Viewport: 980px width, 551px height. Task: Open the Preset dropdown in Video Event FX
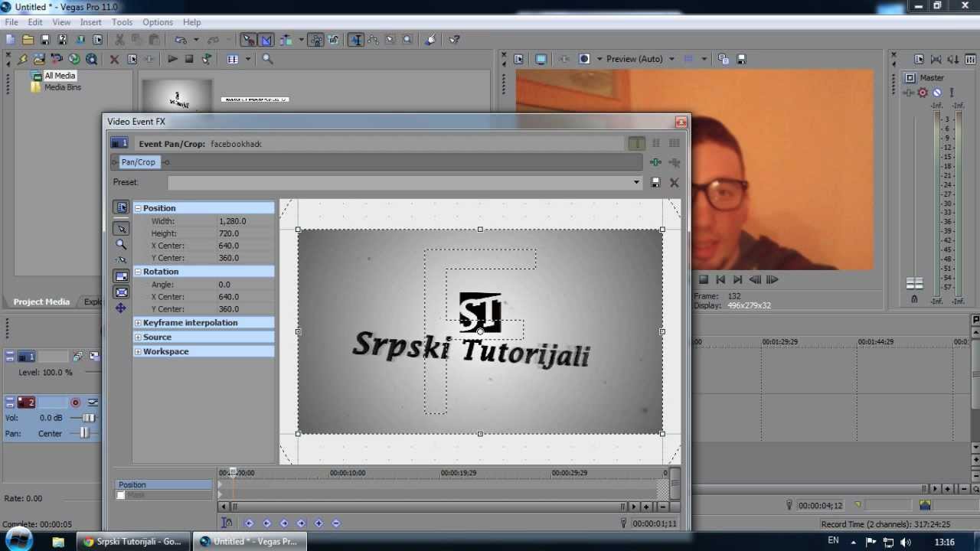635,182
